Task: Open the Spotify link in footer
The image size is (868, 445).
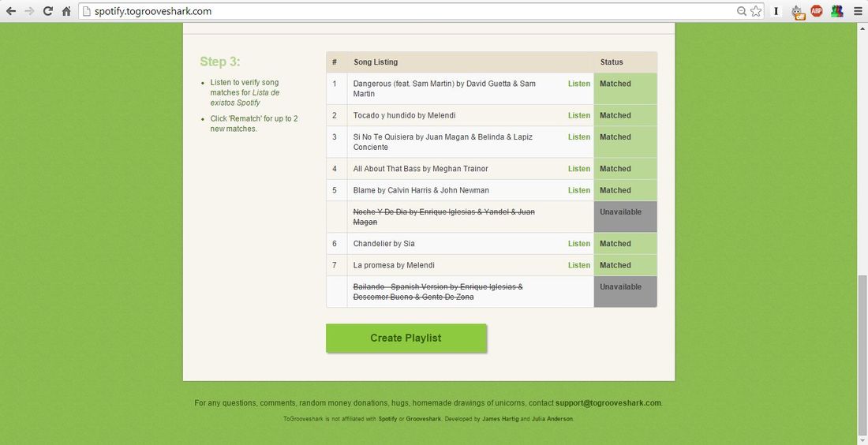Action: (x=387, y=419)
